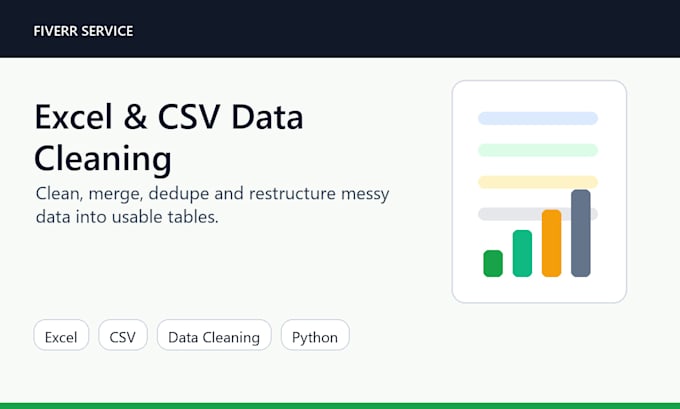The image size is (680, 409).
Task: Click the dark navy header bar
Action: click(x=340, y=29)
